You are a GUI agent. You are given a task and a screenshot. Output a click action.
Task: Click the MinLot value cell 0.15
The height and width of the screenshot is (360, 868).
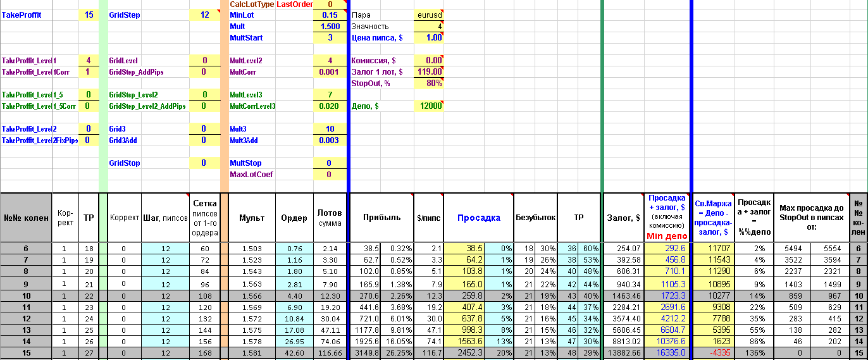pos(330,15)
